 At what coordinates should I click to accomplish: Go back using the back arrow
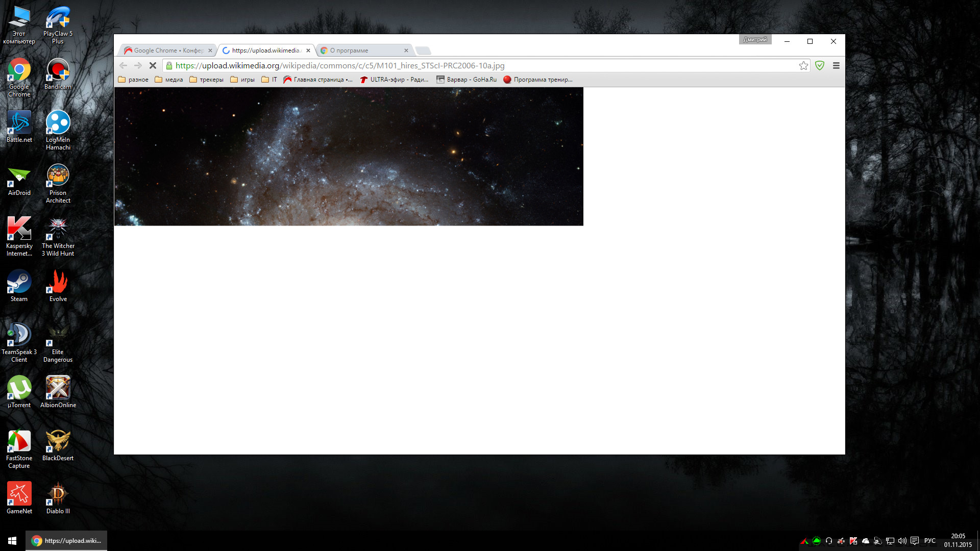coord(123,65)
